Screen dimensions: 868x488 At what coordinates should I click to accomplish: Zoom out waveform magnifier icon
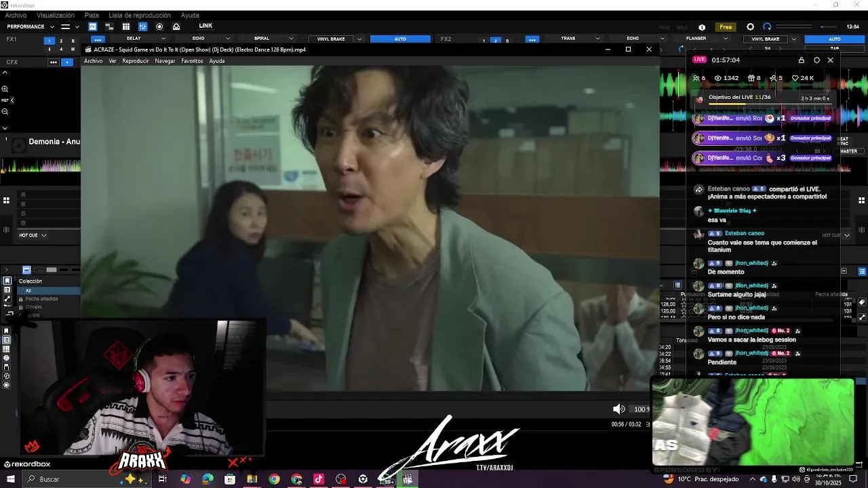[5, 112]
